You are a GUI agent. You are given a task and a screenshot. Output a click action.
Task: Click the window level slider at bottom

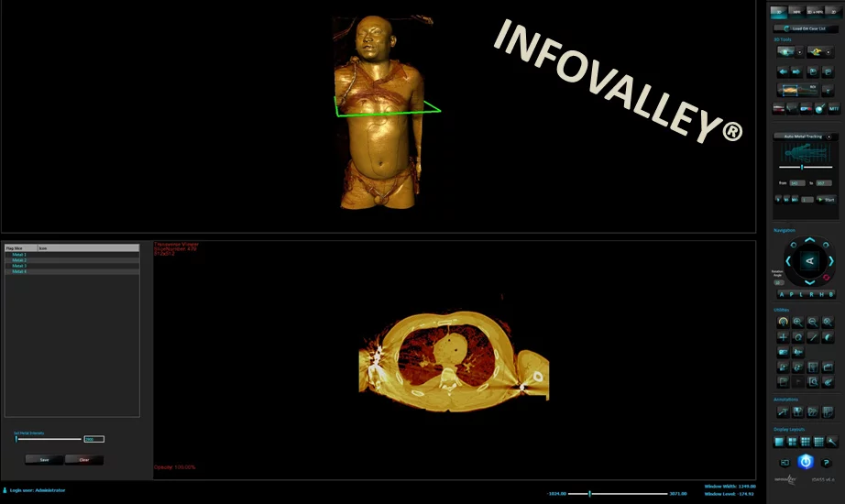[x=618, y=493]
